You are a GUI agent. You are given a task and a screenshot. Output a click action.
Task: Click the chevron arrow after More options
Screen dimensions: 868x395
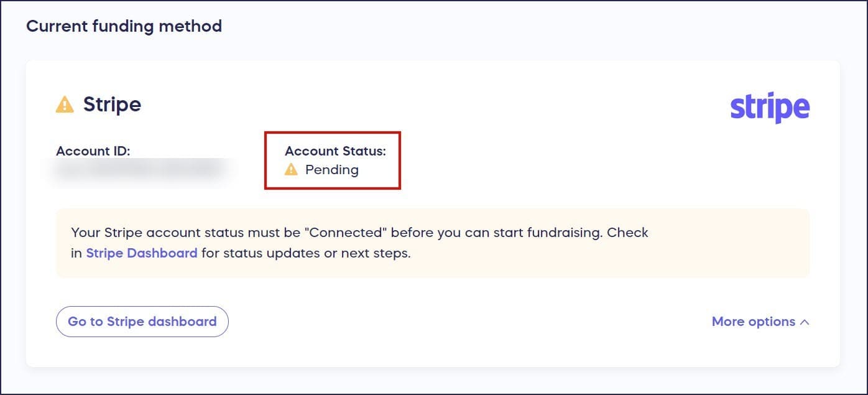tap(805, 322)
